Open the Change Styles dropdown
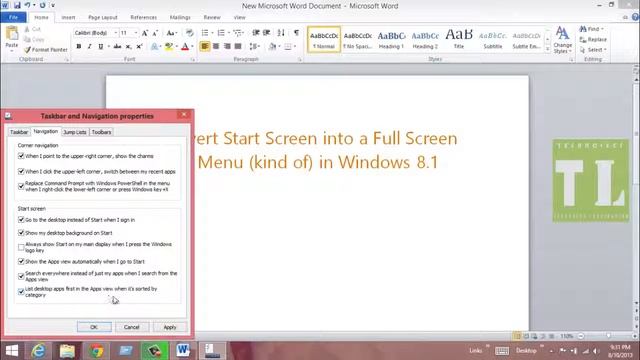Screen dimensions: 640x360 [x=562, y=40]
